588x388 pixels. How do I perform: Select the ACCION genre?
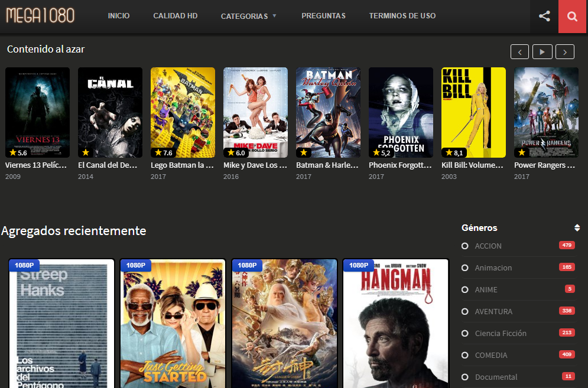coord(488,246)
